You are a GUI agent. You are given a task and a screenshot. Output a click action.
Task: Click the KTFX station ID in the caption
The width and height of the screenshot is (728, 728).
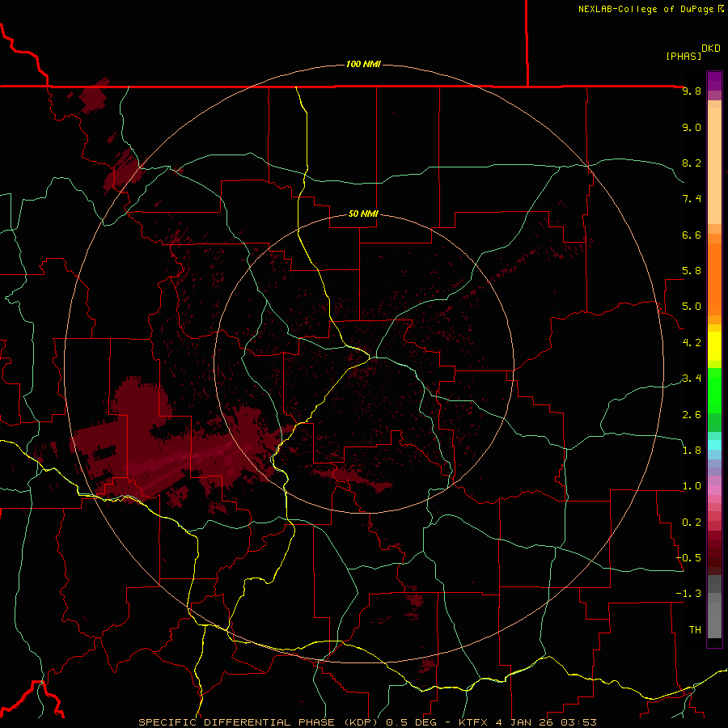pyautogui.click(x=473, y=722)
